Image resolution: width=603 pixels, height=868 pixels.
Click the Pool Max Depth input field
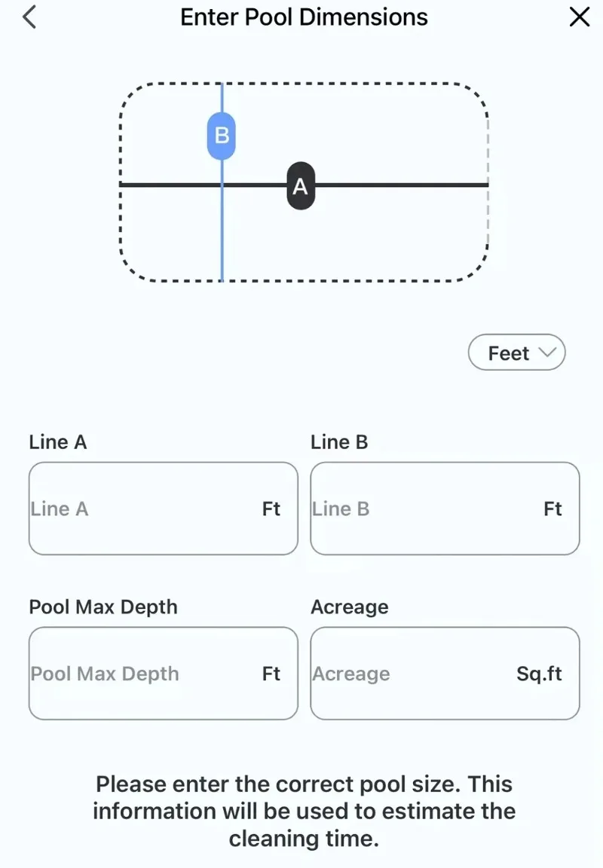[164, 673]
